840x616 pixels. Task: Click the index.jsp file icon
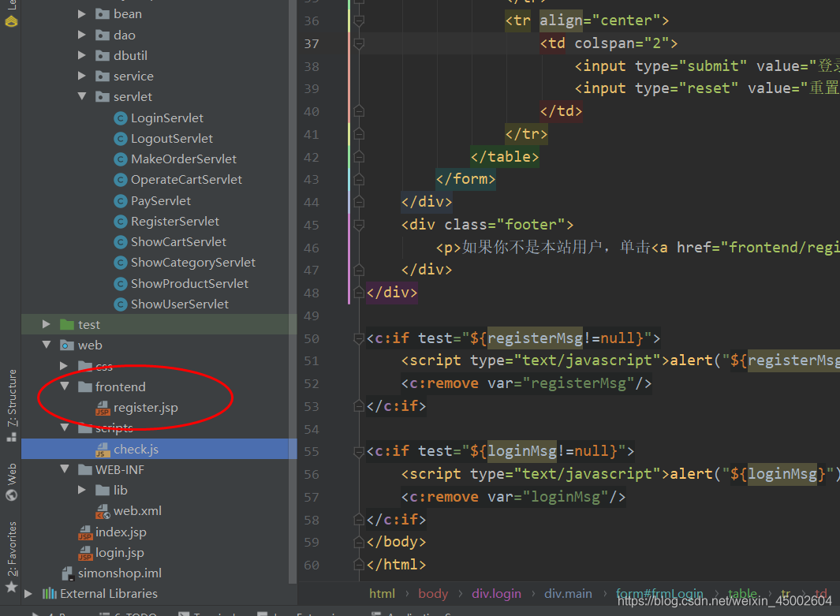coord(85,532)
